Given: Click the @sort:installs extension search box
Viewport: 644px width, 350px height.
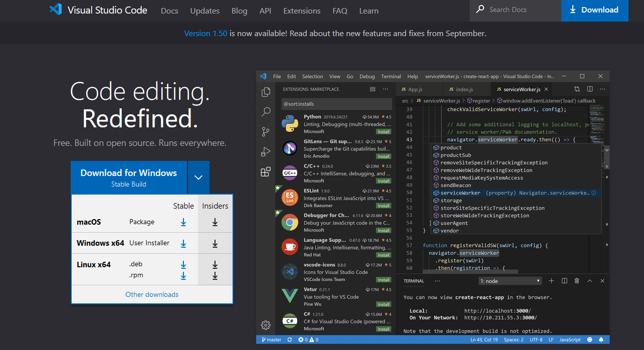Looking at the screenshot, I should tap(336, 104).
